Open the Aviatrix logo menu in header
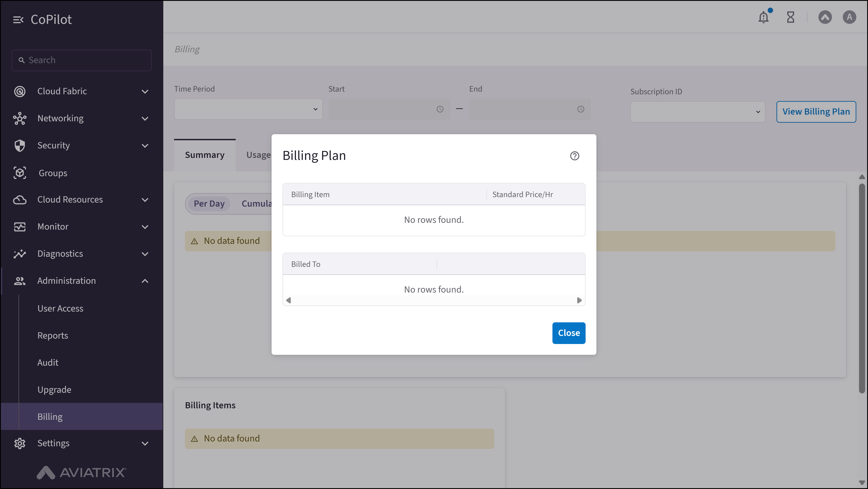The width and height of the screenshot is (868, 489). click(825, 17)
